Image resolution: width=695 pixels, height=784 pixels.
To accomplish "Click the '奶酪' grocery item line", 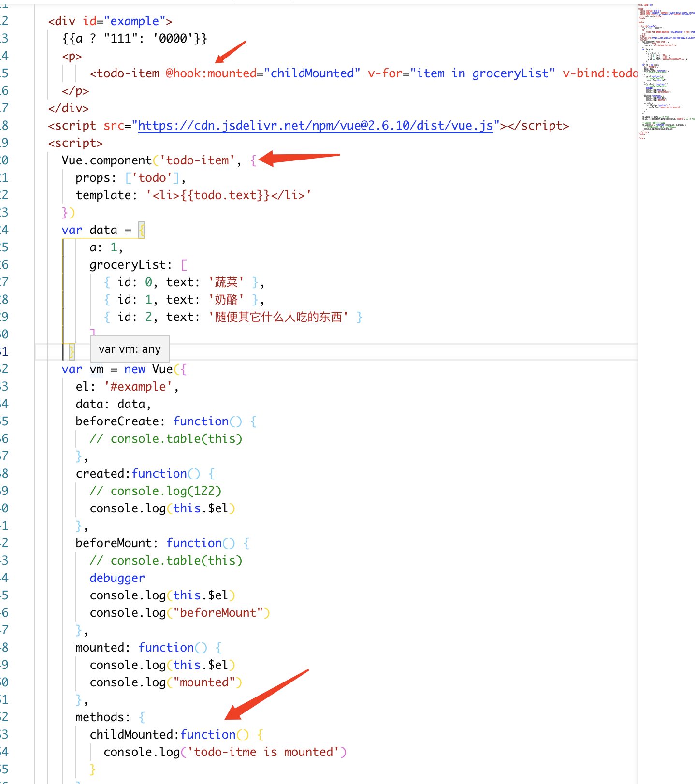I will pyautogui.click(x=184, y=300).
